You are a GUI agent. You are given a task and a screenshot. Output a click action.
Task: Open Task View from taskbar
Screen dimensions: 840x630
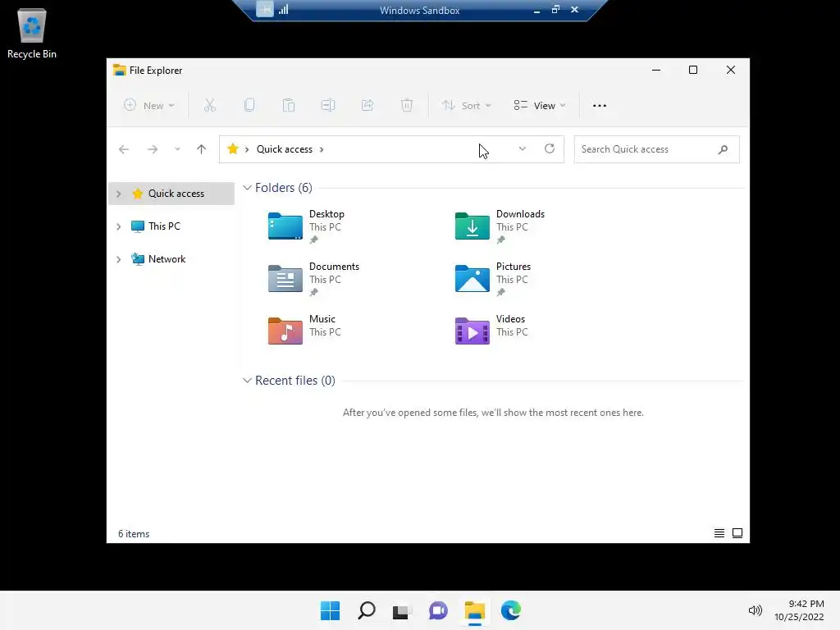coord(402,610)
